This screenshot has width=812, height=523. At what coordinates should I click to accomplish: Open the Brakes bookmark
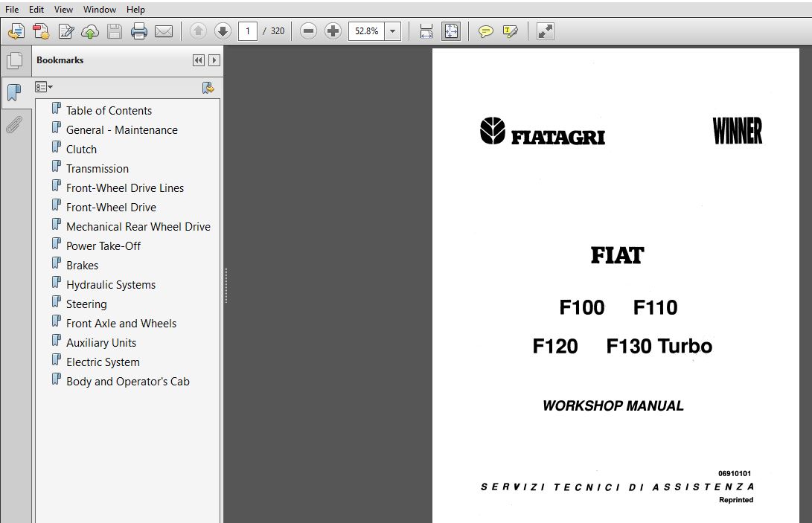[82, 266]
